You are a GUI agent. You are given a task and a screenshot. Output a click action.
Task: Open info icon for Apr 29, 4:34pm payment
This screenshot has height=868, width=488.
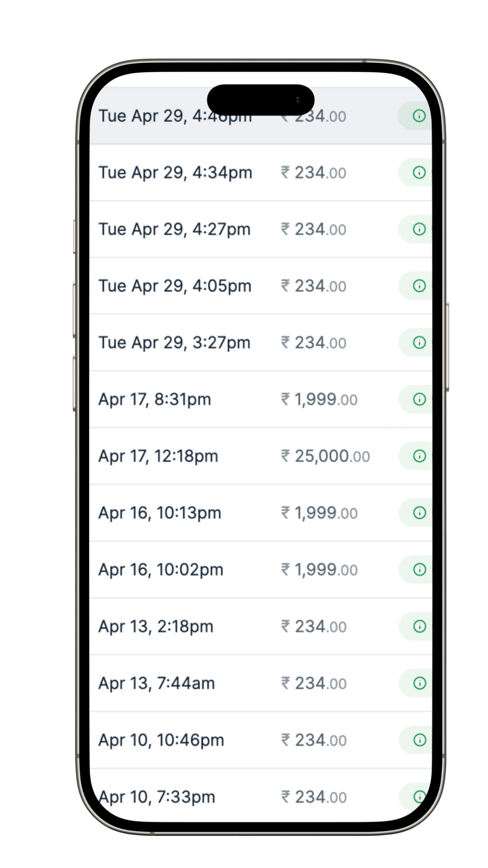[x=419, y=172]
